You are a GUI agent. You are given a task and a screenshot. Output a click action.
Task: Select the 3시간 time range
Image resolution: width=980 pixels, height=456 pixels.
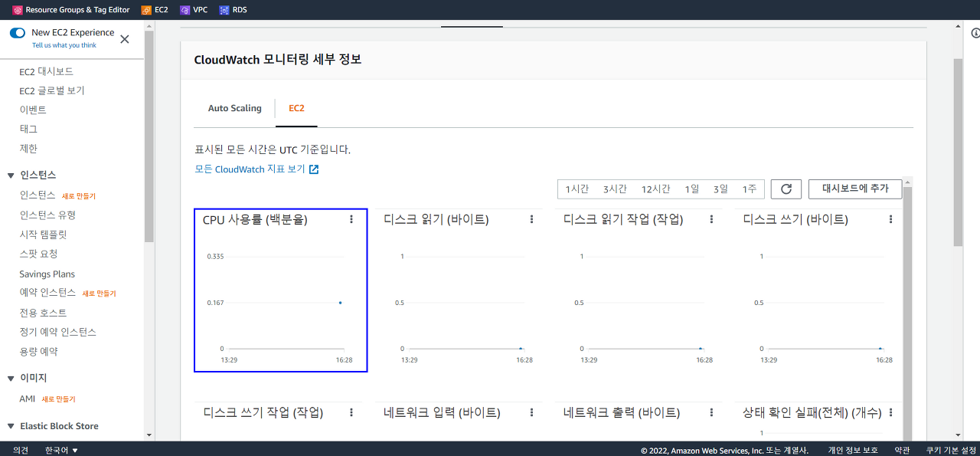[615, 189]
